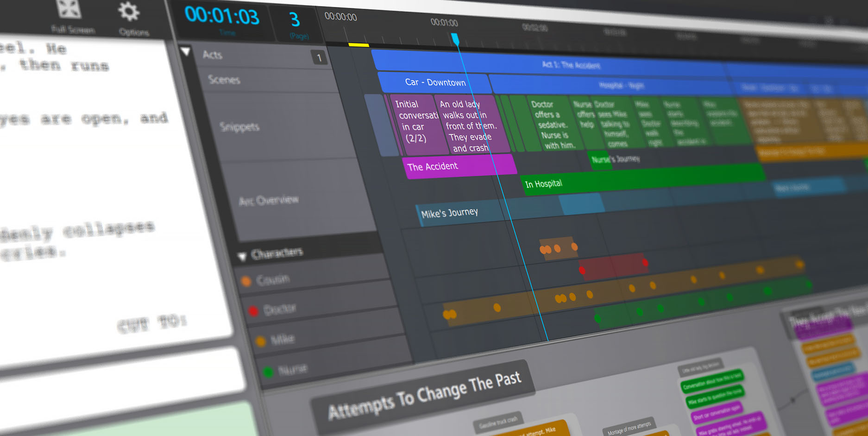Select the Scenes row label
Image resolution: width=868 pixels, height=436 pixels.
click(x=224, y=80)
